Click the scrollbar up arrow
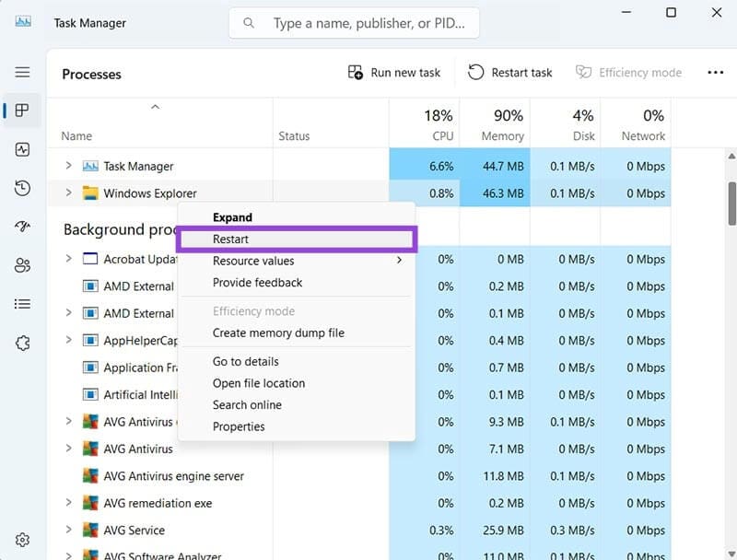 tap(731, 157)
